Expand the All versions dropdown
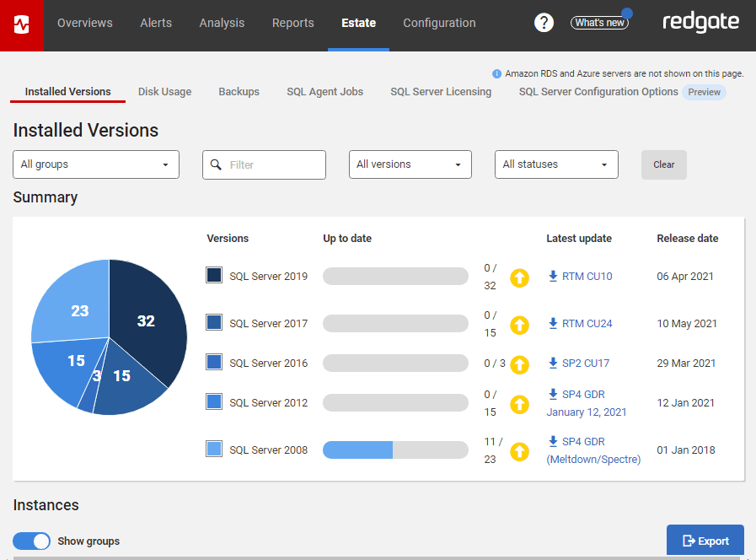Viewport: 756px width, 560px height. 410,164
